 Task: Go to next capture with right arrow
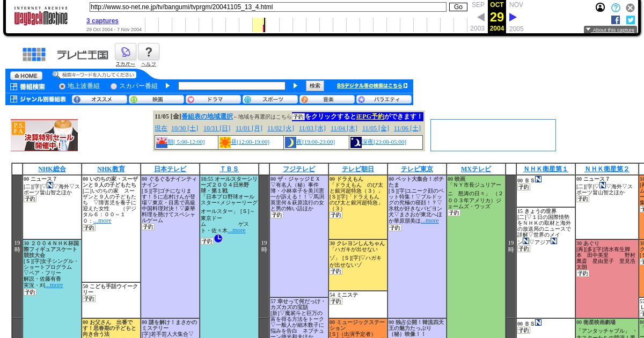tap(513, 17)
